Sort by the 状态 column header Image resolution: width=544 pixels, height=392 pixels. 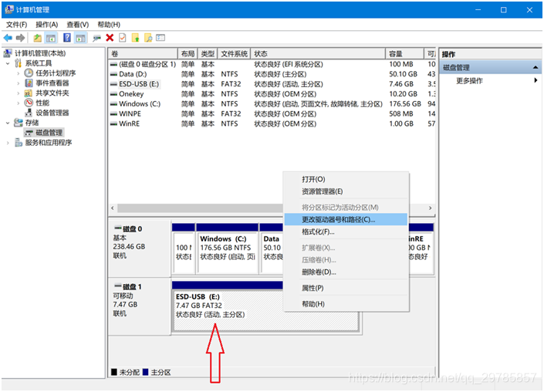[x=318, y=54]
